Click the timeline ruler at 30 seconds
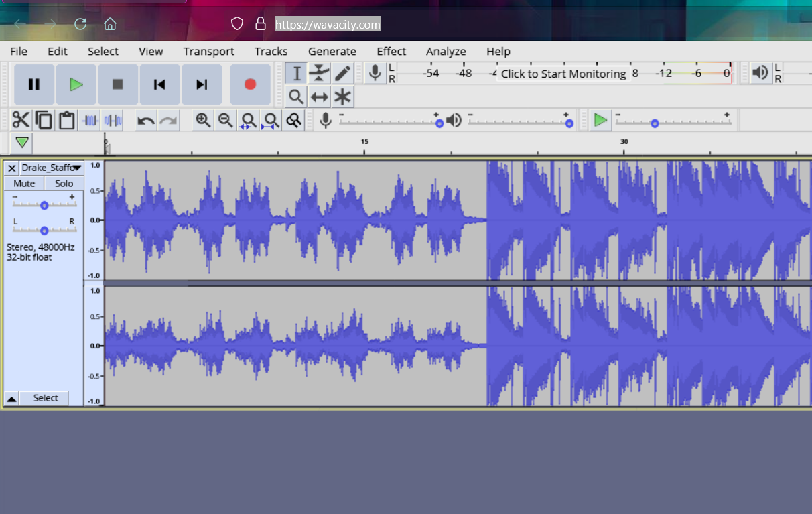 (x=624, y=143)
